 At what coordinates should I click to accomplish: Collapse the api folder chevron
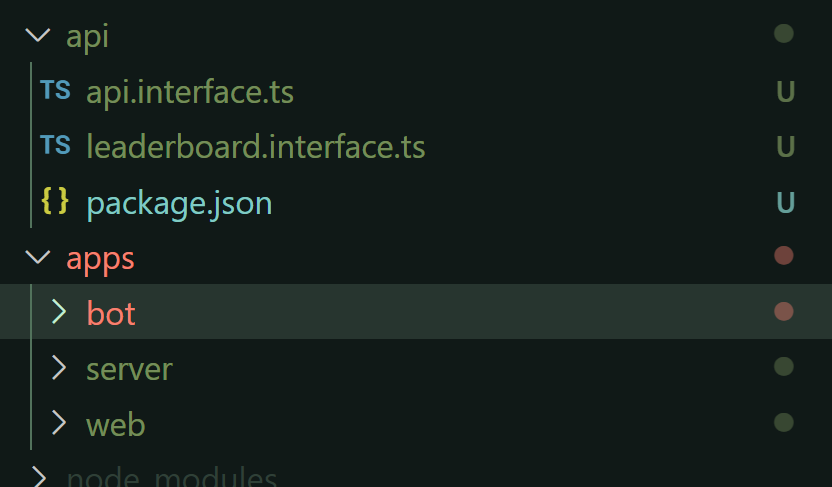pos(38,35)
